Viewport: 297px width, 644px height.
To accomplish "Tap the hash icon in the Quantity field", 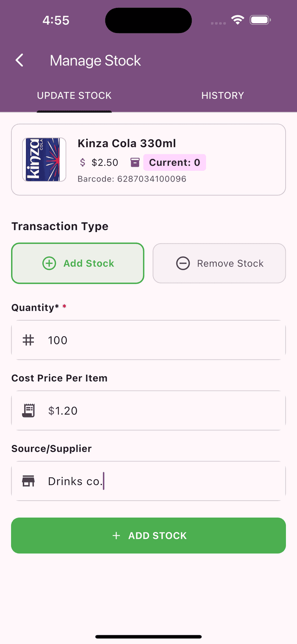I will pyautogui.click(x=29, y=340).
